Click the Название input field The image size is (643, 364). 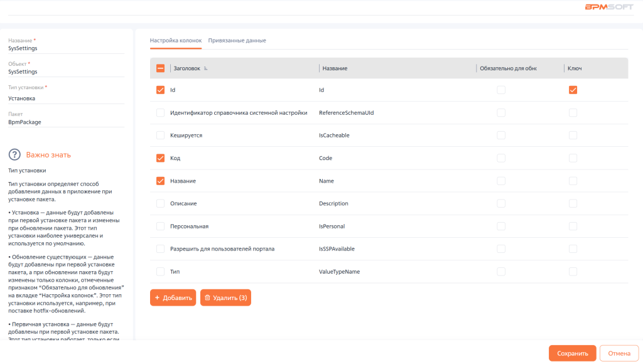[x=66, y=48]
